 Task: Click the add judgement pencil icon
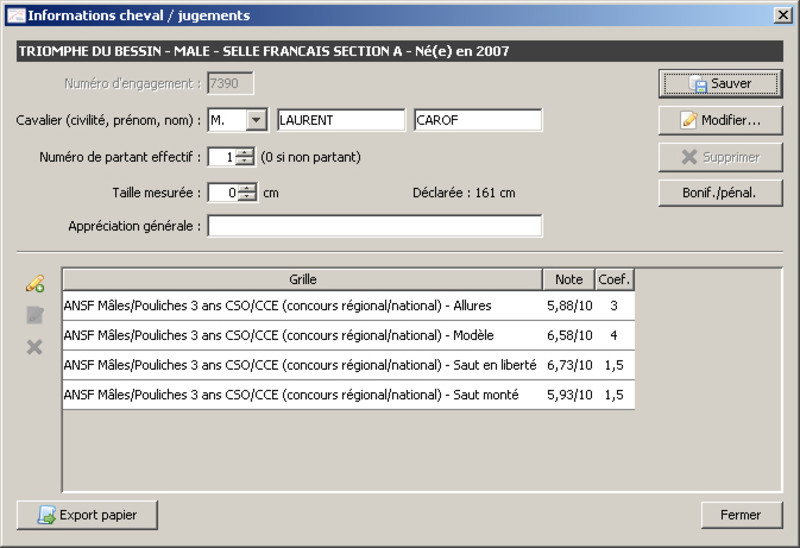tap(35, 284)
